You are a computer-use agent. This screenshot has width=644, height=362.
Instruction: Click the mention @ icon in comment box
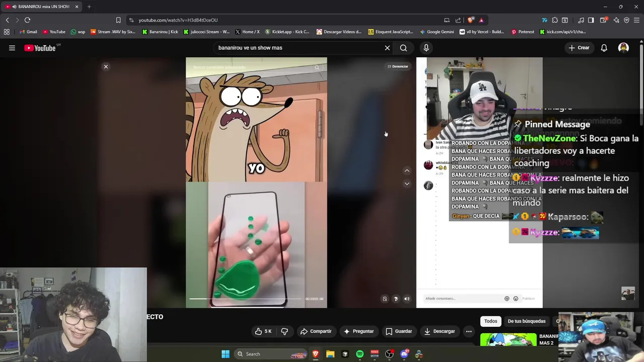(x=507, y=299)
